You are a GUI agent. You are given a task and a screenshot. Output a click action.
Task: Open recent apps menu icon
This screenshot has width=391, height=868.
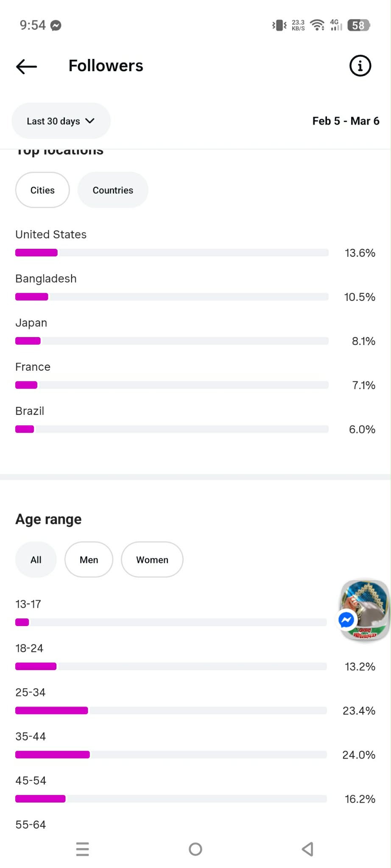pos(82,849)
